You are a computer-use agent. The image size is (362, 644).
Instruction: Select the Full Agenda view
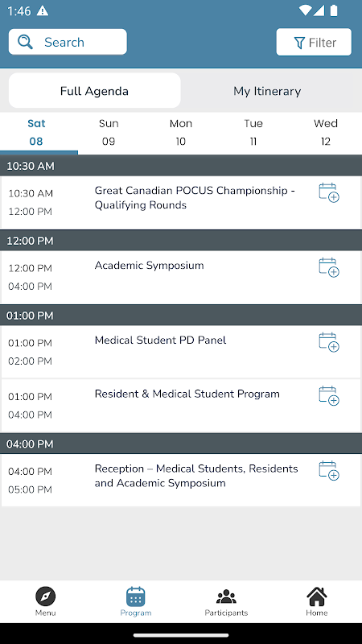[x=94, y=91]
